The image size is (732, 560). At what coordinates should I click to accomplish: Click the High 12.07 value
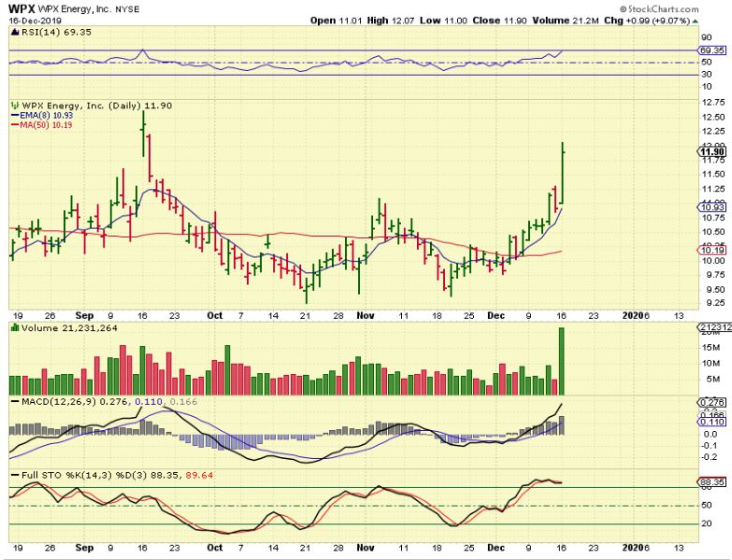click(390, 21)
